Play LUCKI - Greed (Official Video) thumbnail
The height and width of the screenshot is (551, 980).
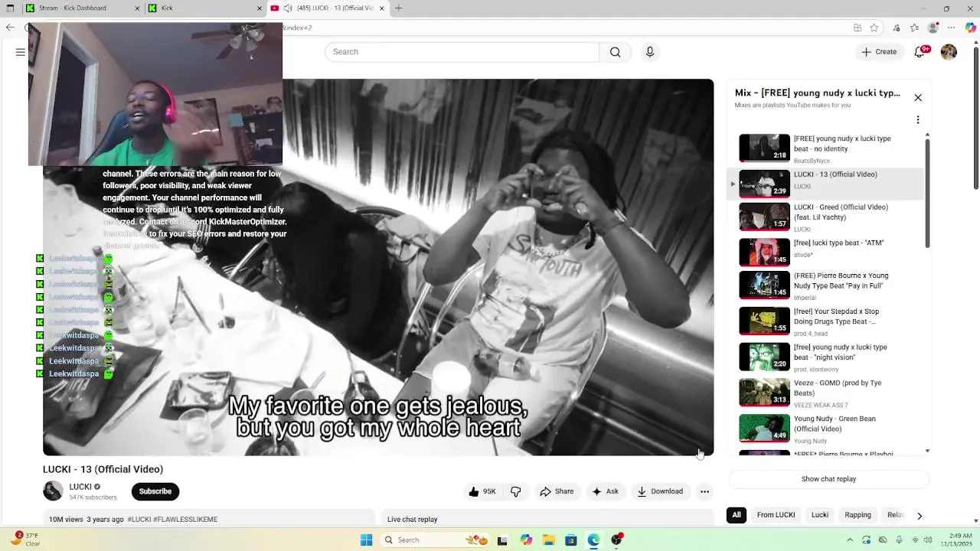[x=764, y=217]
